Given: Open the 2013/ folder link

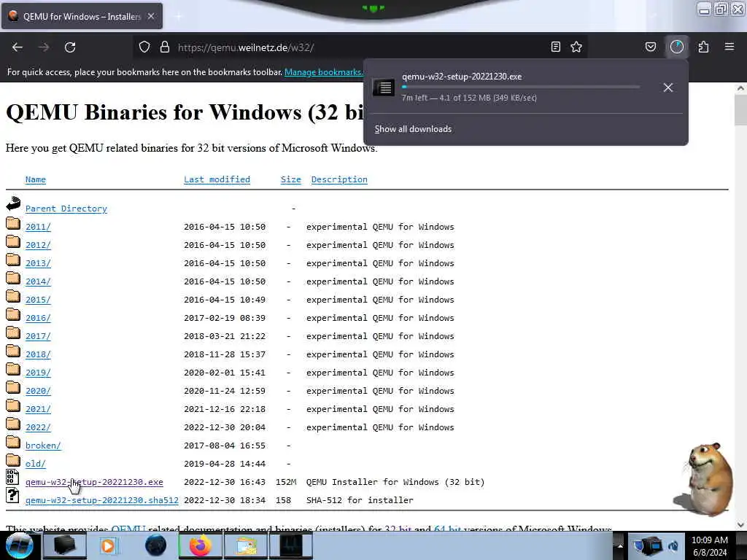Looking at the screenshot, I should coord(38,263).
